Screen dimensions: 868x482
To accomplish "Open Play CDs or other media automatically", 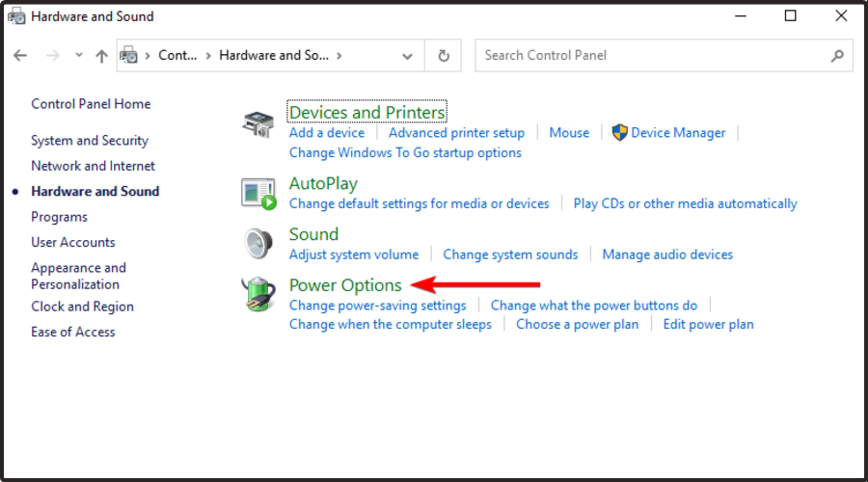I will 686,203.
